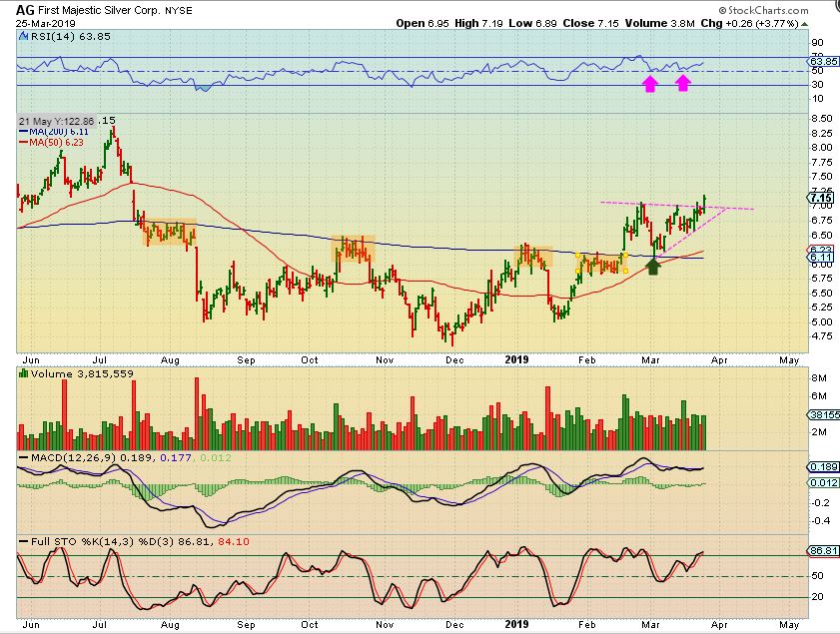Click the 8.50 price axis label
This screenshot has width=840, height=634.
822,119
